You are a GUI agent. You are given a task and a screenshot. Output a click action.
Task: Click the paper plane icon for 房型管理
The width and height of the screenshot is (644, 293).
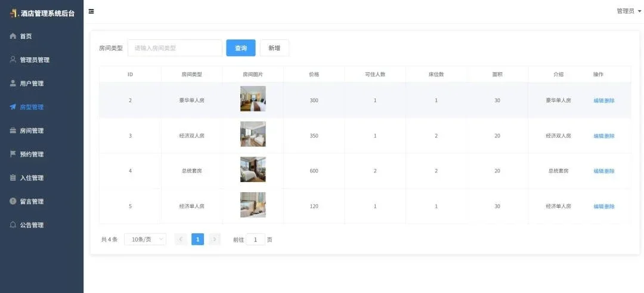(13, 107)
